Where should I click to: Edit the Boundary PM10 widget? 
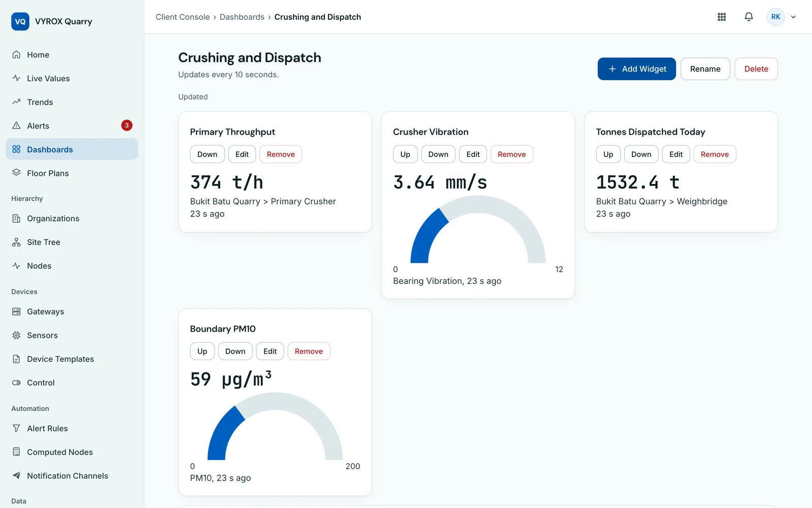coord(270,351)
